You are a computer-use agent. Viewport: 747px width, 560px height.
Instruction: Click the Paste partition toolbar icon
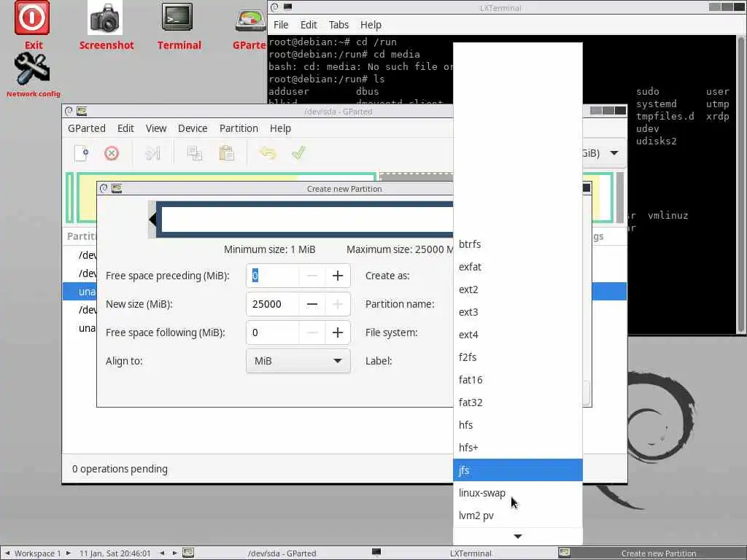pyautogui.click(x=226, y=153)
